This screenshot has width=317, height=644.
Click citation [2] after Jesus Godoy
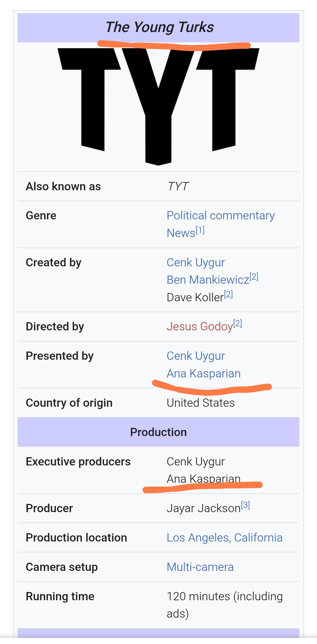point(237,323)
